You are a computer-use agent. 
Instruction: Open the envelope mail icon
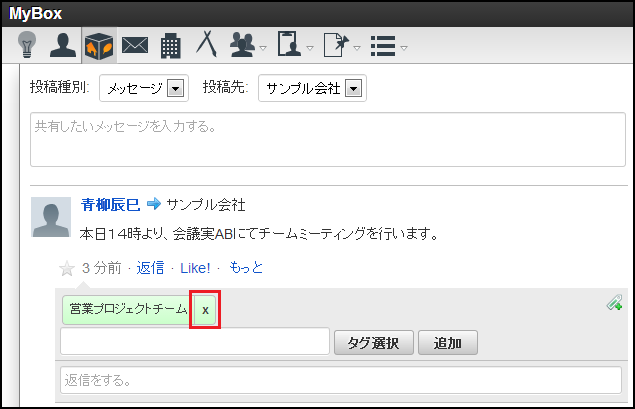coord(135,45)
